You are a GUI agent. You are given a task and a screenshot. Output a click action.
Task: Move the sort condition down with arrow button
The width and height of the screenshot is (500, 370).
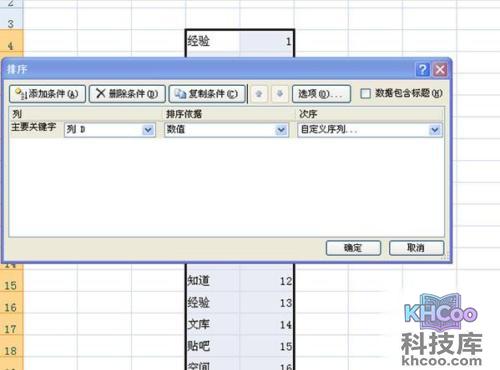tap(280, 94)
